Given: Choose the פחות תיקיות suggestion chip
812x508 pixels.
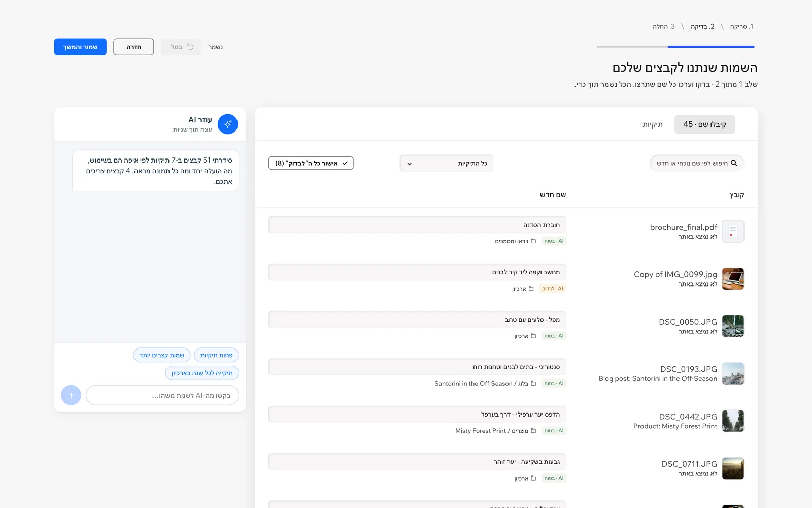Looking at the screenshot, I should pos(216,355).
